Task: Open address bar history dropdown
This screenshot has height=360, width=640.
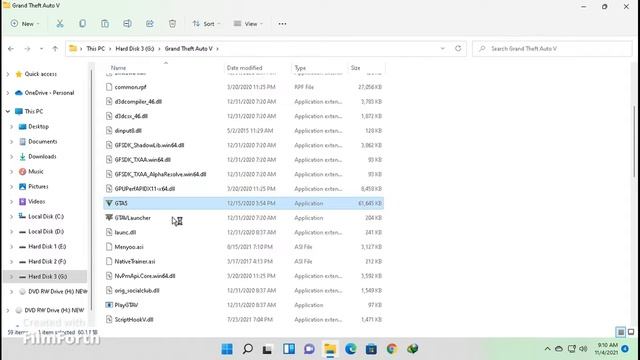Action: tap(442, 48)
